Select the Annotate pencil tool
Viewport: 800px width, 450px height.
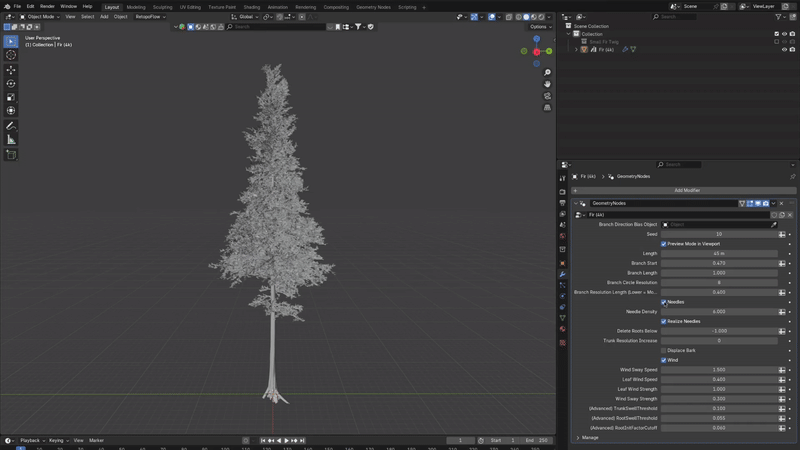[11, 126]
